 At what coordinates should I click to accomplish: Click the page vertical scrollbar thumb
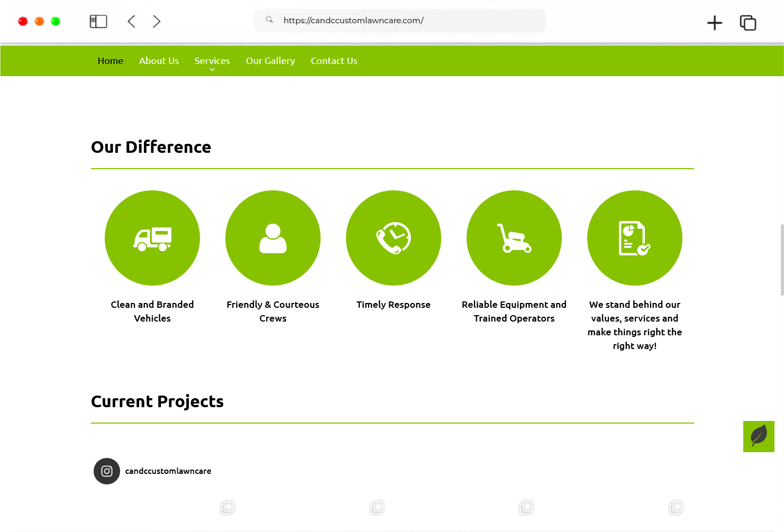pos(782,260)
